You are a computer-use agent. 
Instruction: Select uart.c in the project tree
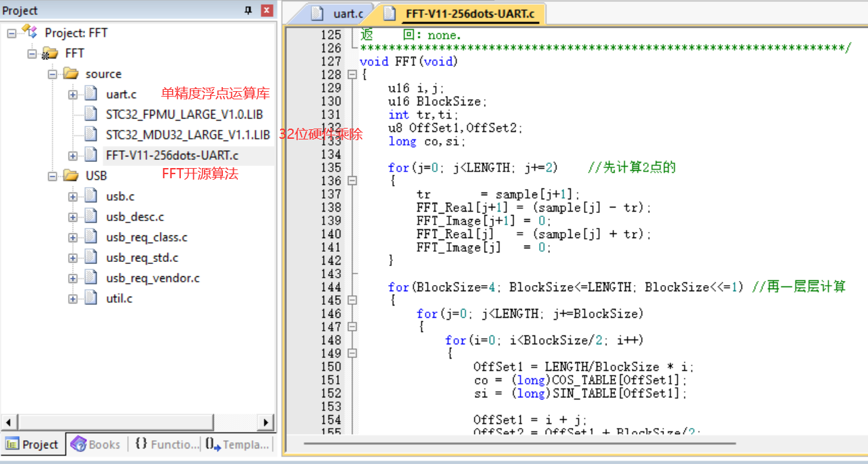[121, 94]
